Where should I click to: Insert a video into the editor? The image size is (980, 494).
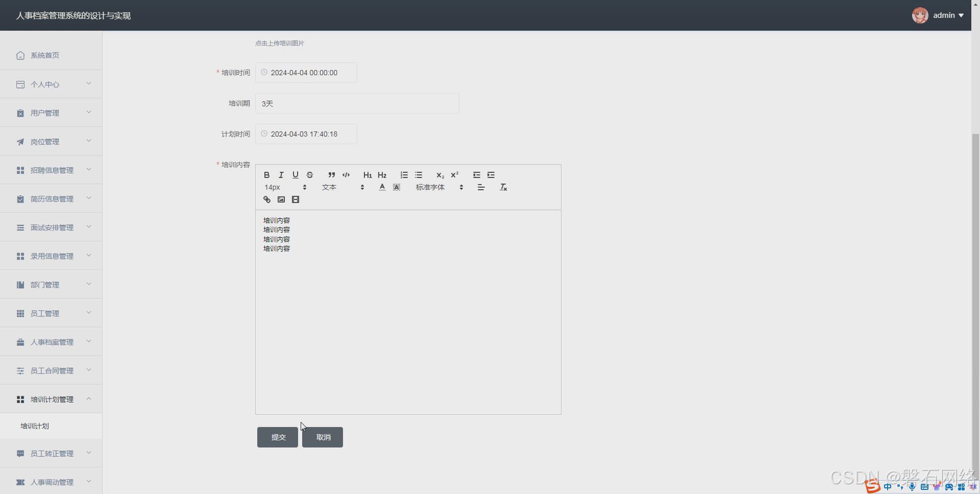click(295, 200)
